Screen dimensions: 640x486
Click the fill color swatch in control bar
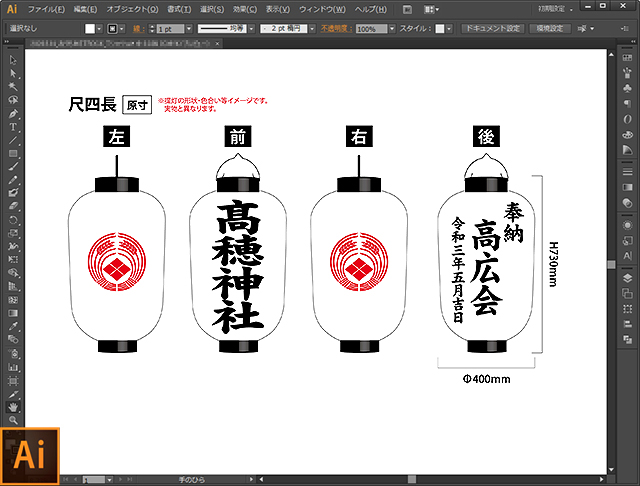pos(89,29)
